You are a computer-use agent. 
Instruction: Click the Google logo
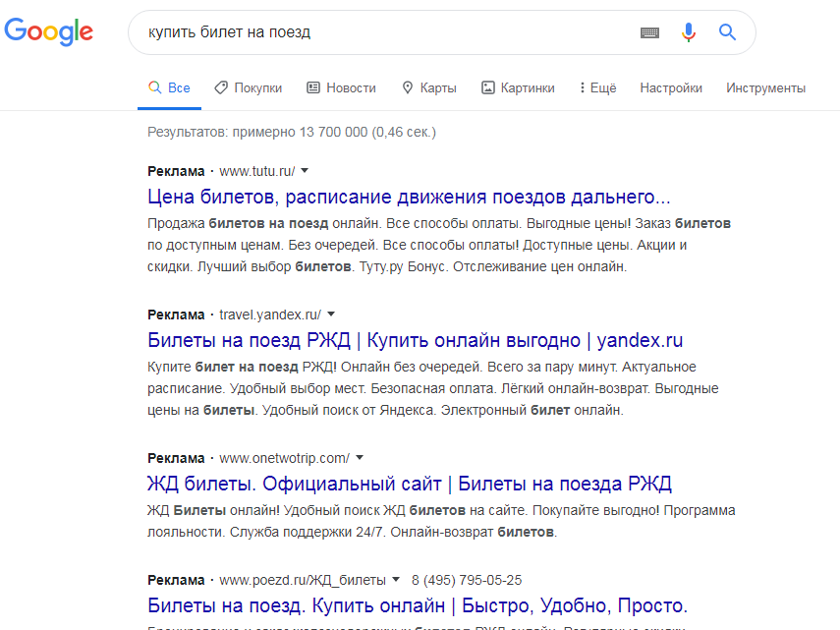[x=49, y=31]
